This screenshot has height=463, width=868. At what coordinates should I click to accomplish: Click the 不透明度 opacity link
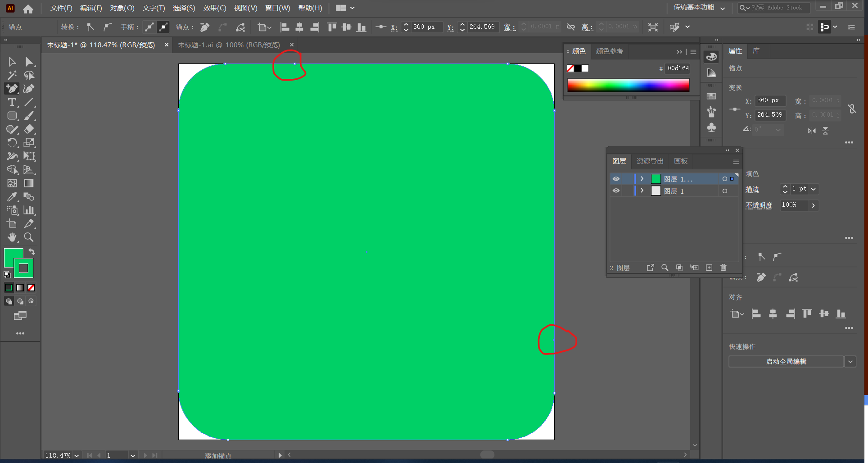759,205
